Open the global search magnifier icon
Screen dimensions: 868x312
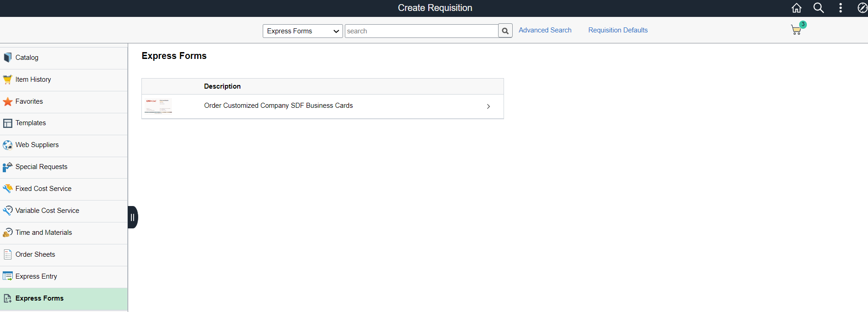819,8
